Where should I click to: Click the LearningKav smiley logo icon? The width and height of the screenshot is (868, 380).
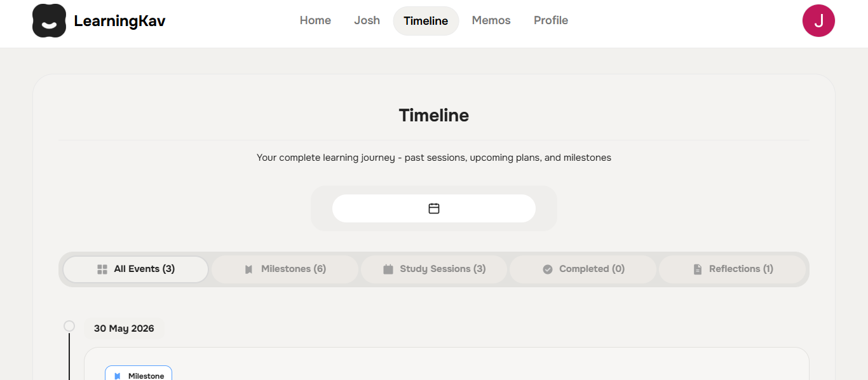50,20
